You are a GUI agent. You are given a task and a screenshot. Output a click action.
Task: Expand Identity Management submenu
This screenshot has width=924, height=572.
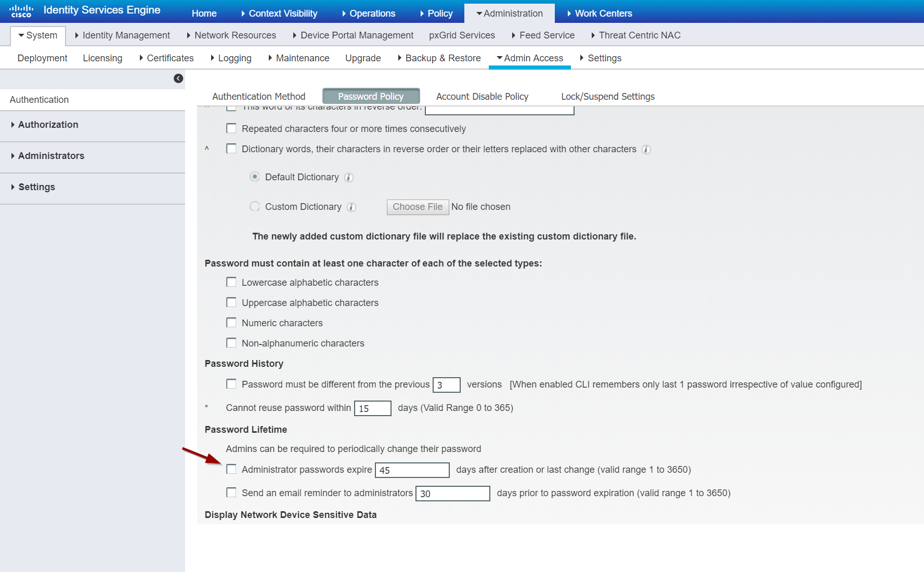click(123, 35)
